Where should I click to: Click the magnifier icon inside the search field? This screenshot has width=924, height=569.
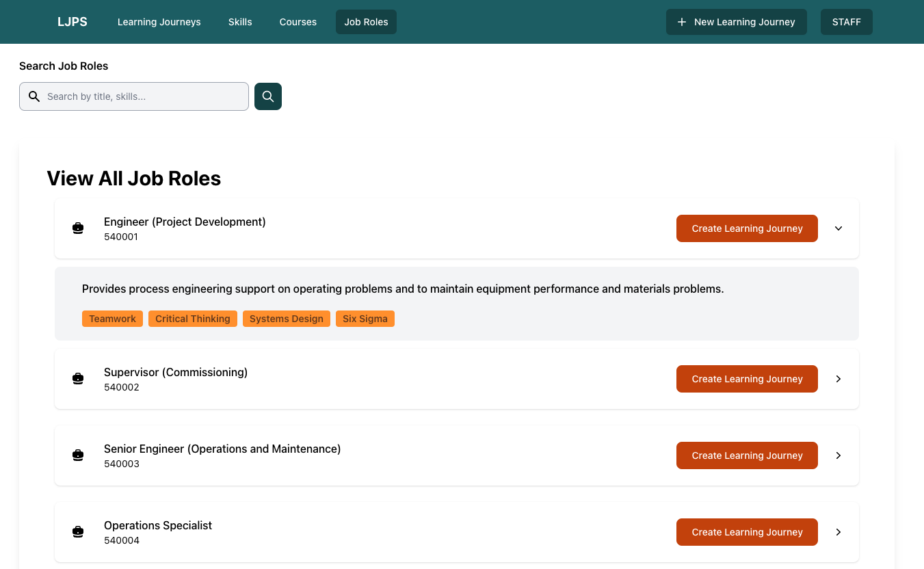click(x=34, y=96)
